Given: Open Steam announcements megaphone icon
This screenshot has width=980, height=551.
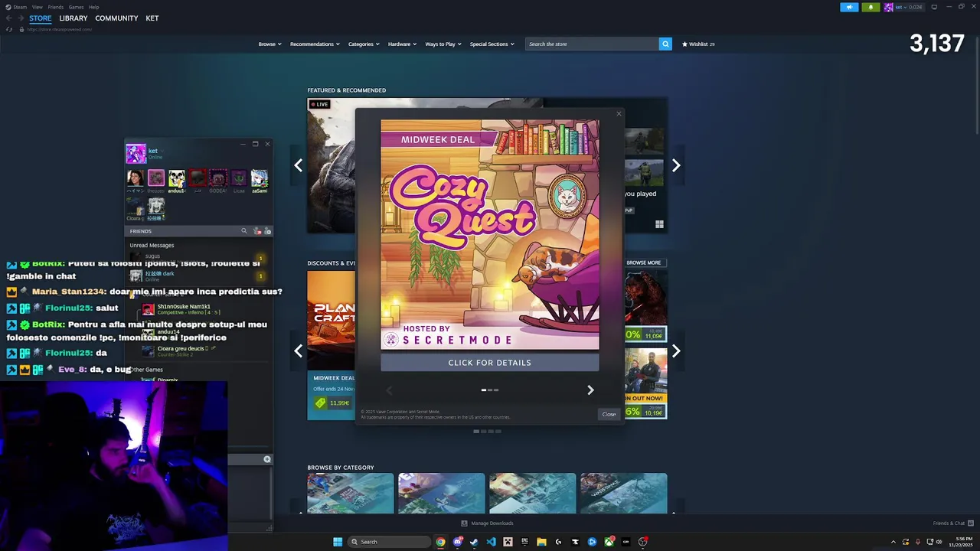Looking at the screenshot, I should point(849,7).
